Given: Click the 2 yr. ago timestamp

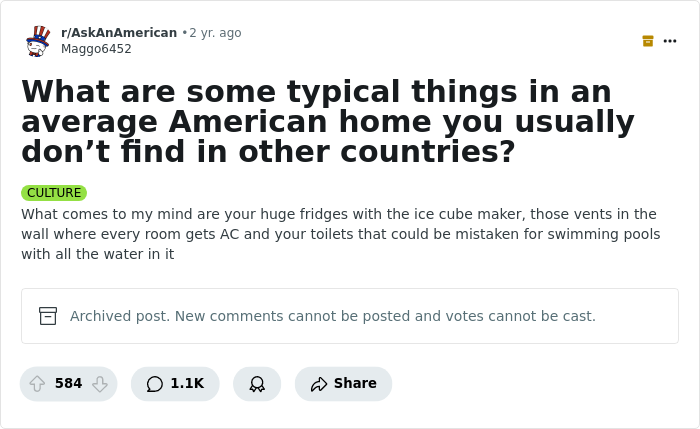Looking at the screenshot, I should [x=215, y=33].
